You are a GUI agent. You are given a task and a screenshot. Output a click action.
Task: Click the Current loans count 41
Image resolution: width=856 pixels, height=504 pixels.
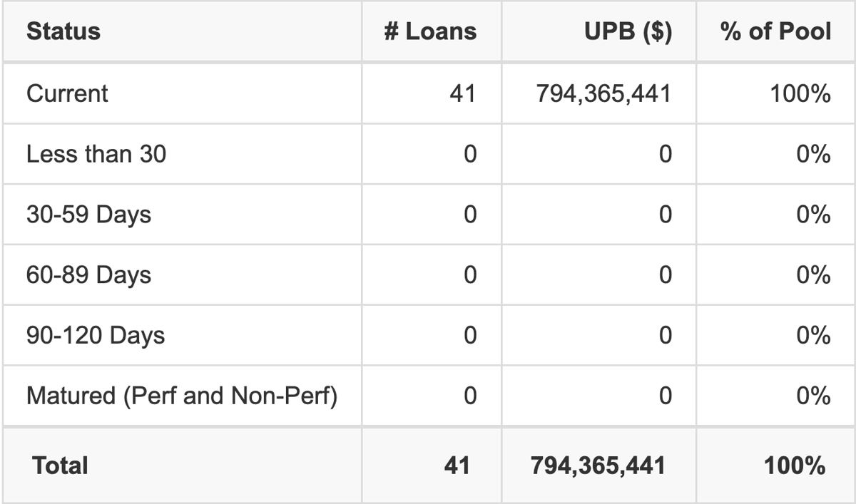coord(463,93)
